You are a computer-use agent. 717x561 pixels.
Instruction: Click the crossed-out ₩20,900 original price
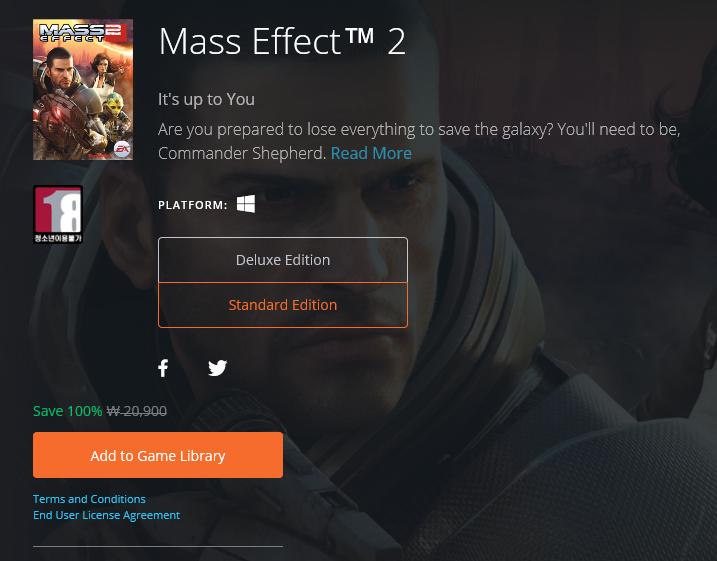(137, 411)
